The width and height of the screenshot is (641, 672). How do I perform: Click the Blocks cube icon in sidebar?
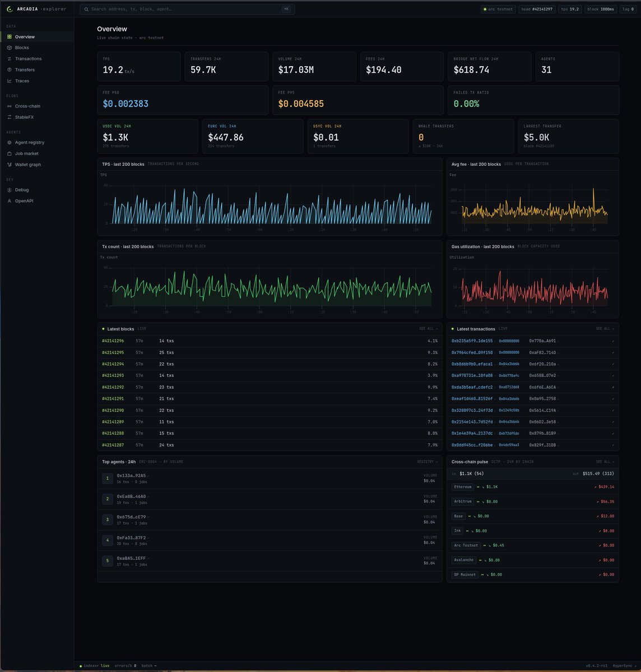pos(10,48)
